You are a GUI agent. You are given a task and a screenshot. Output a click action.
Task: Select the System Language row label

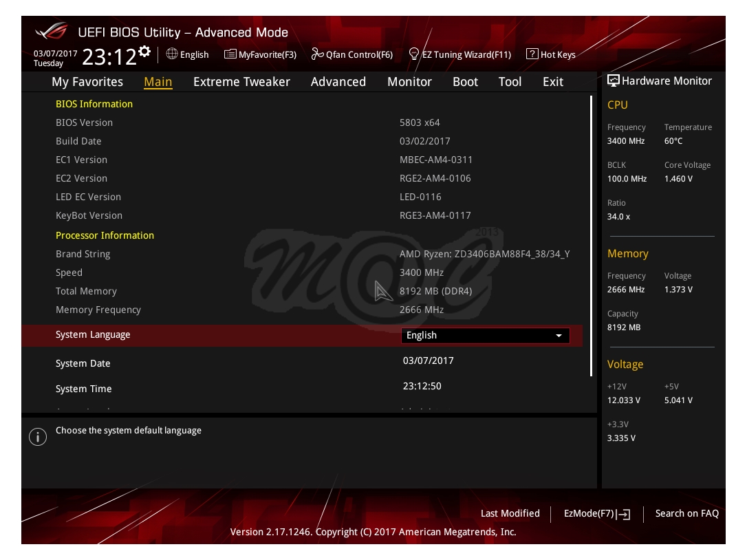93,334
